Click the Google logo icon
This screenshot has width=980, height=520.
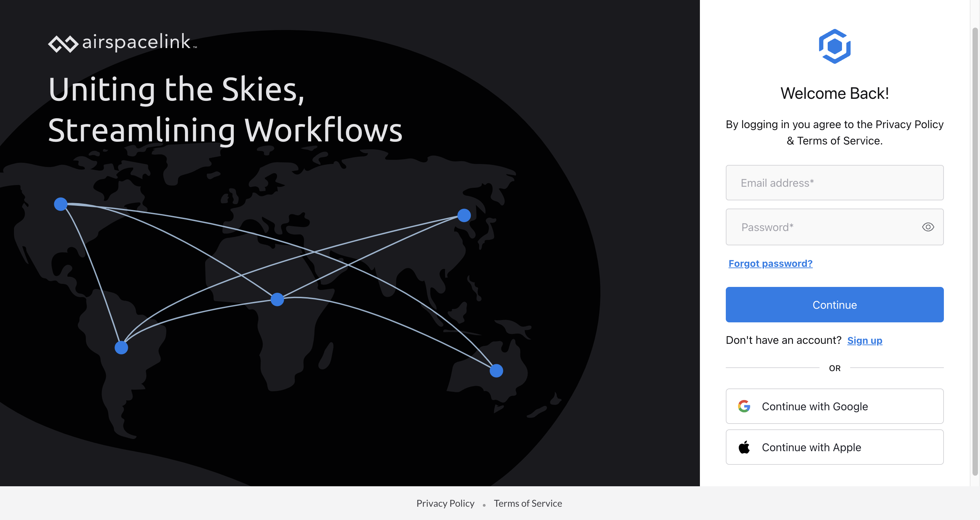pyautogui.click(x=744, y=406)
